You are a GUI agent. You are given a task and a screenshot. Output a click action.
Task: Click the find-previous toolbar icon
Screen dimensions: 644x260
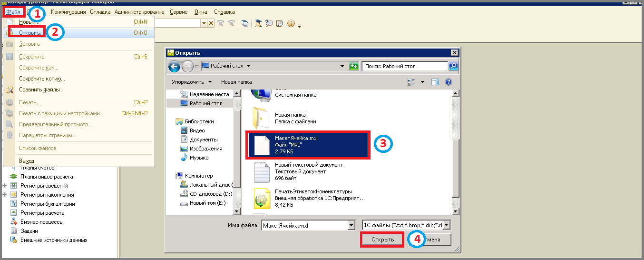tap(232, 23)
